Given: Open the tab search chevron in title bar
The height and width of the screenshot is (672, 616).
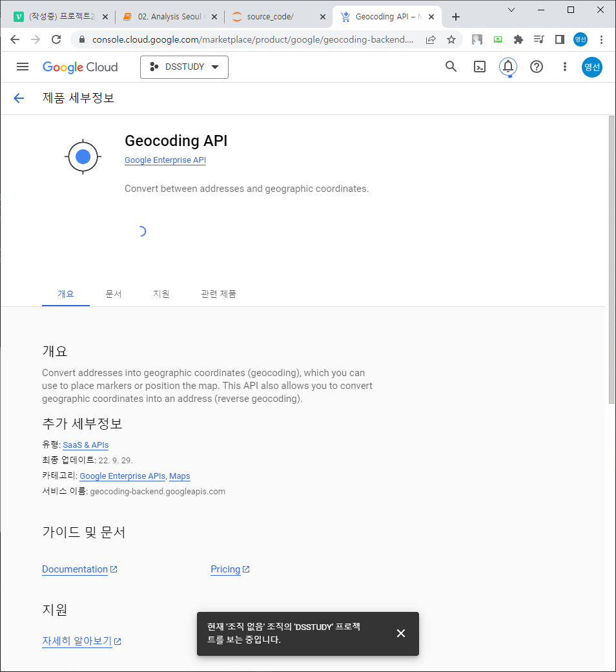Looking at the screenshot, I should pyautogui.click(x=511, y=10).
